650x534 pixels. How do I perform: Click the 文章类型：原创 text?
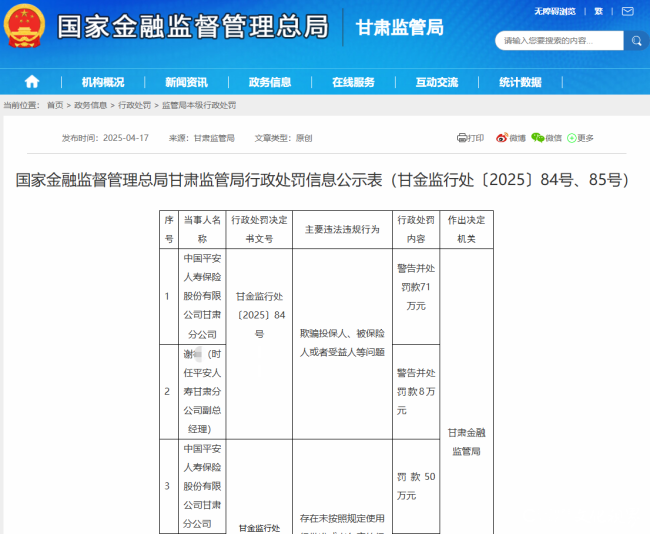[x=283, y=138]
